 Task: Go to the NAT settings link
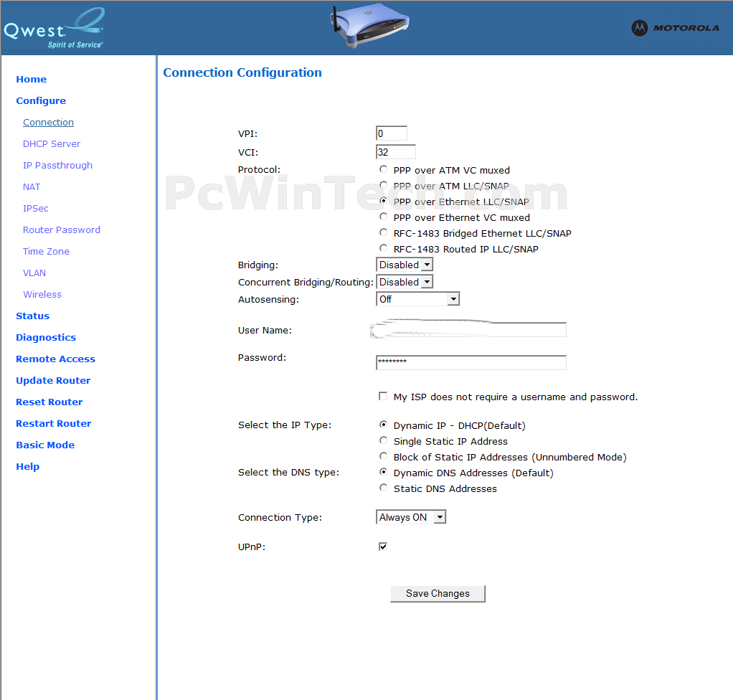coord(32,186)
